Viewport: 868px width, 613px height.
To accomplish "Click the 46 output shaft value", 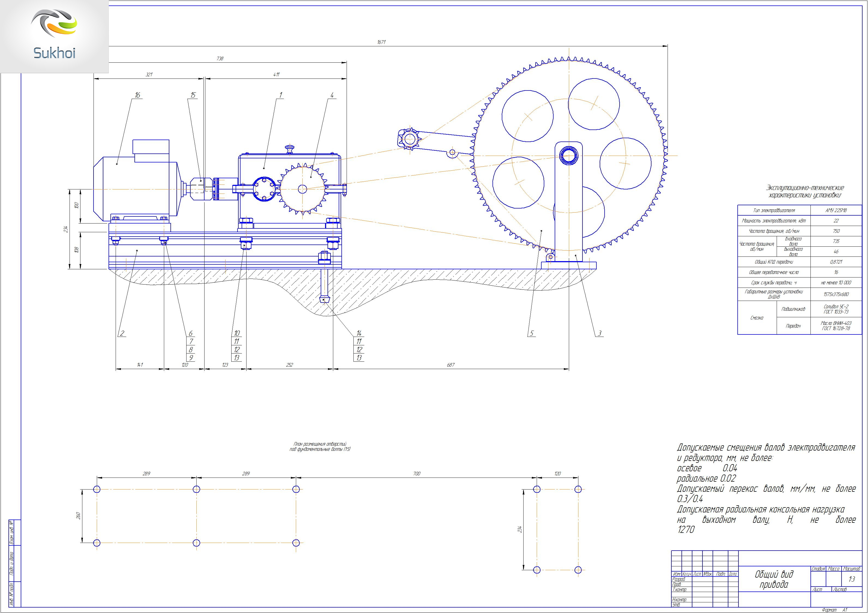I will 836,251.
